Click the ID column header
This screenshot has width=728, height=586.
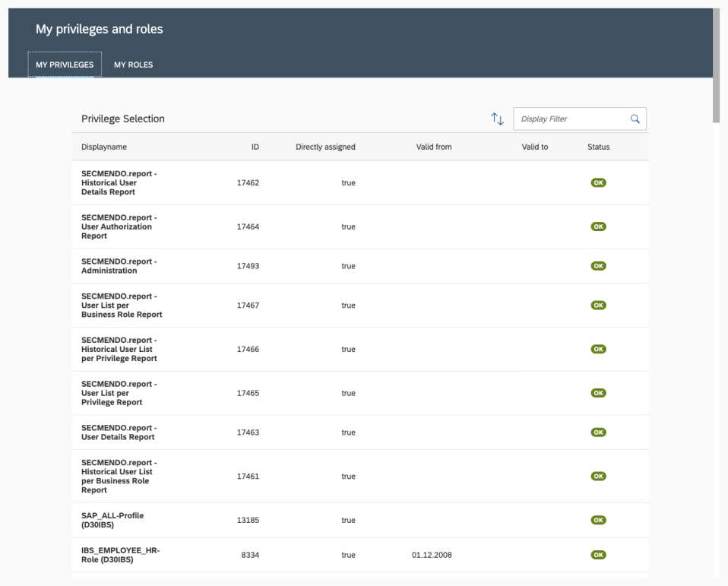255,147
